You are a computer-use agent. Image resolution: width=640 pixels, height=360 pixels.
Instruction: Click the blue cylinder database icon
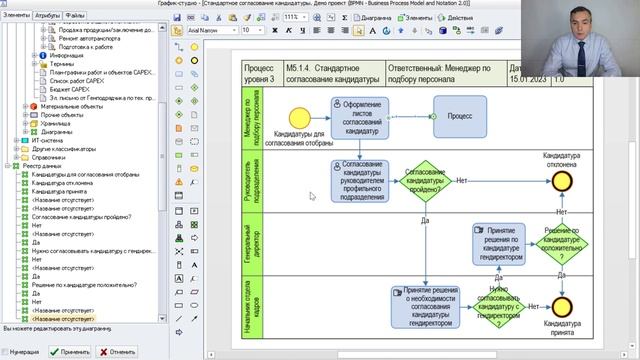pos(443,31)
